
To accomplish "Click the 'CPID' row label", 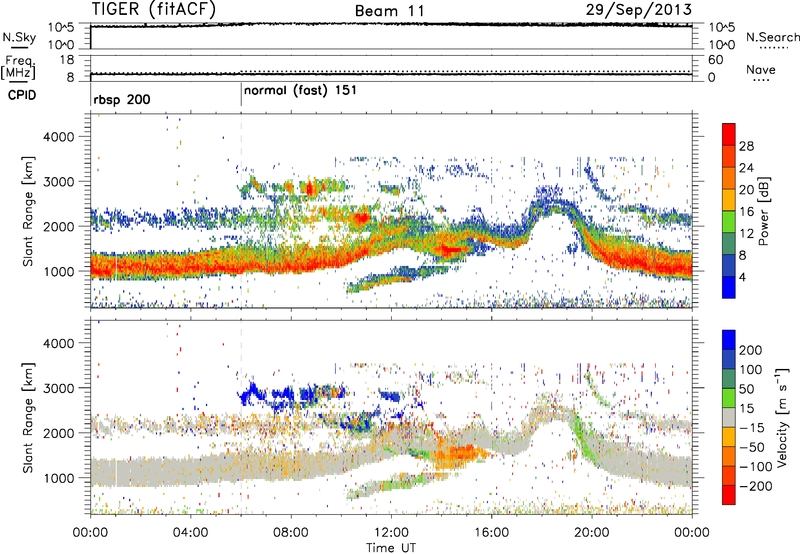I will pos(21,95).
